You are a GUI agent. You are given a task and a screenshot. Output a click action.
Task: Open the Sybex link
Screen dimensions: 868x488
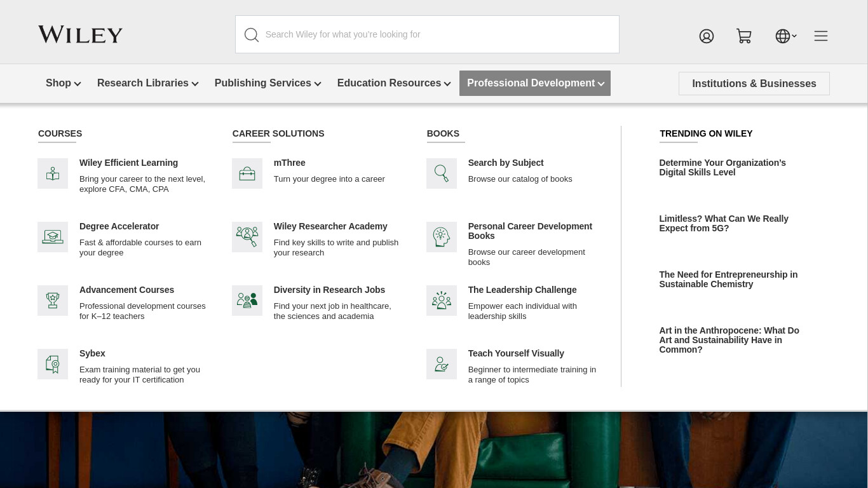[x=92, y=353]
